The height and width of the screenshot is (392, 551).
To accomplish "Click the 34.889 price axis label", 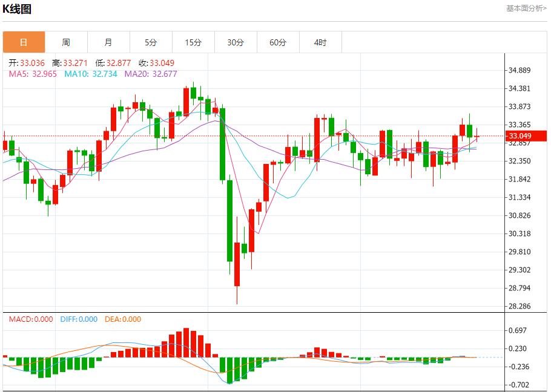I will (520, 70).
